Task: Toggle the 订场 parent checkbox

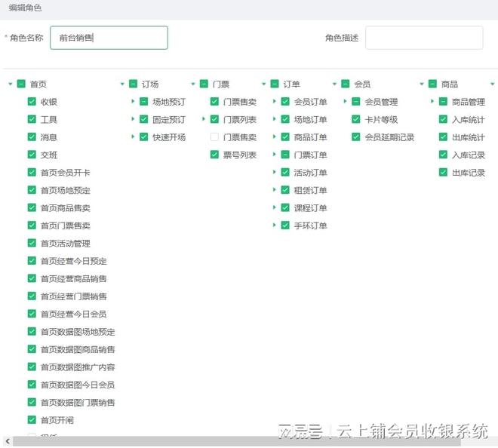Action: point(133,84)
